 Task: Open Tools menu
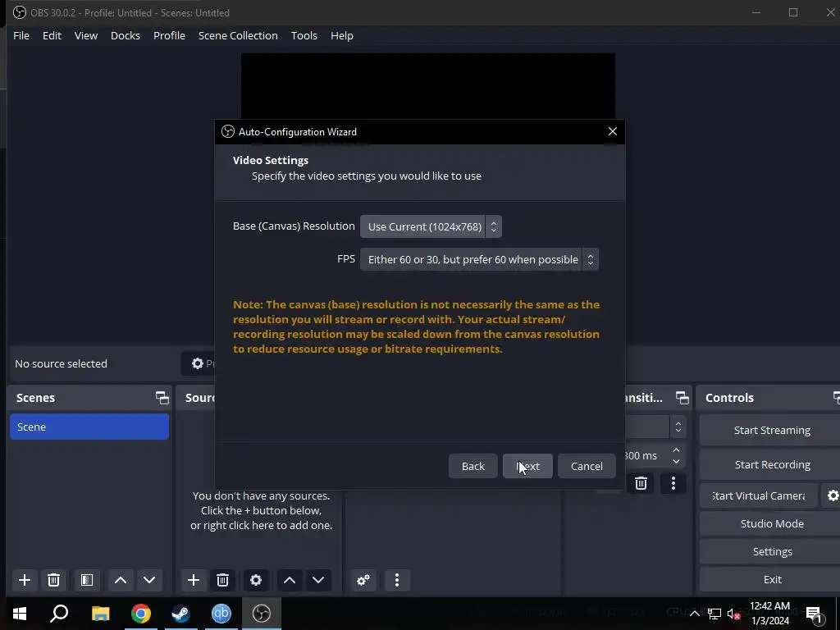(304, 35)
